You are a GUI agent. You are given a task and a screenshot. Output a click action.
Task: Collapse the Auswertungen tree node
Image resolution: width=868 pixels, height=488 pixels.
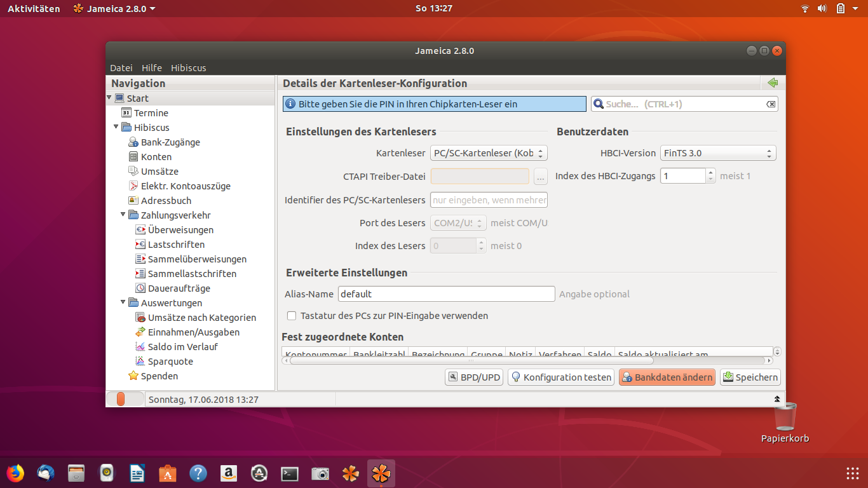(x=123, y=302)
